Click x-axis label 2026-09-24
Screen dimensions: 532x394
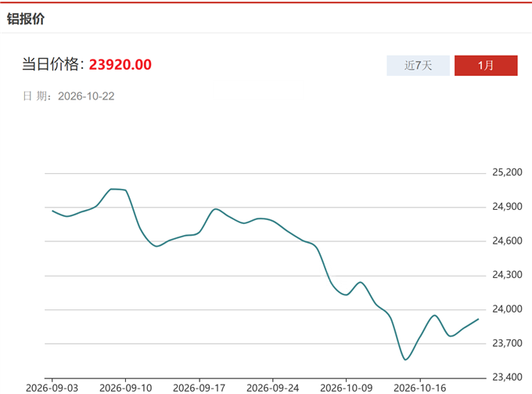[273, 388]
